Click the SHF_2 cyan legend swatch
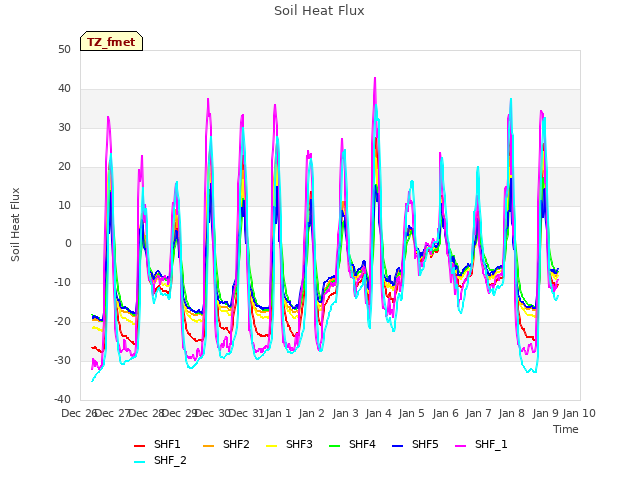 click(x=140, y=462)
